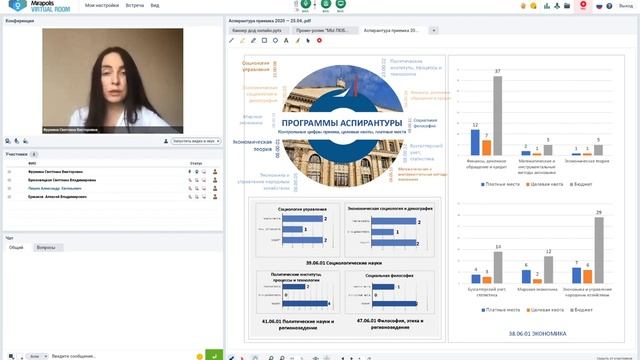Image resolution: width=640 pixels, height=360 pixels.
Task: Open the chat recipient Всем dropdown
Action: [38, 356]
